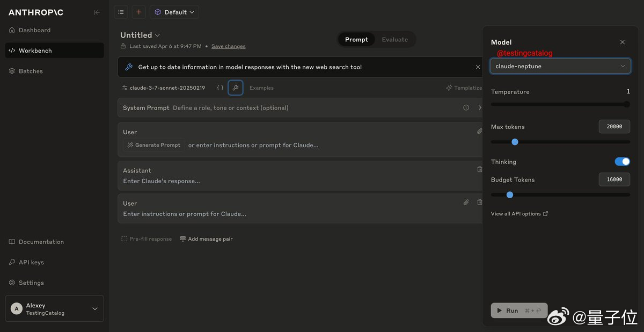The height and width of the screenshot is (332, 644).
Task: Click into the second User instructions field
Action: pos(301,214)
